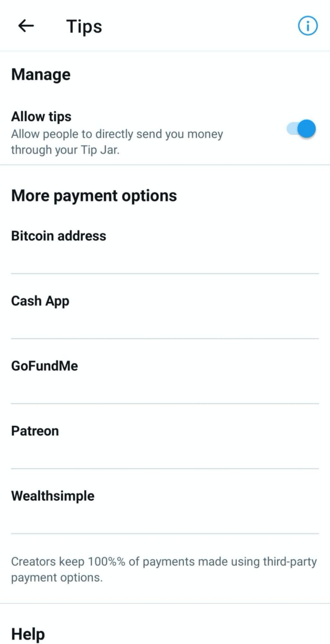
Task: Tap the back arrow icon
Action: (x=26, y=26)
